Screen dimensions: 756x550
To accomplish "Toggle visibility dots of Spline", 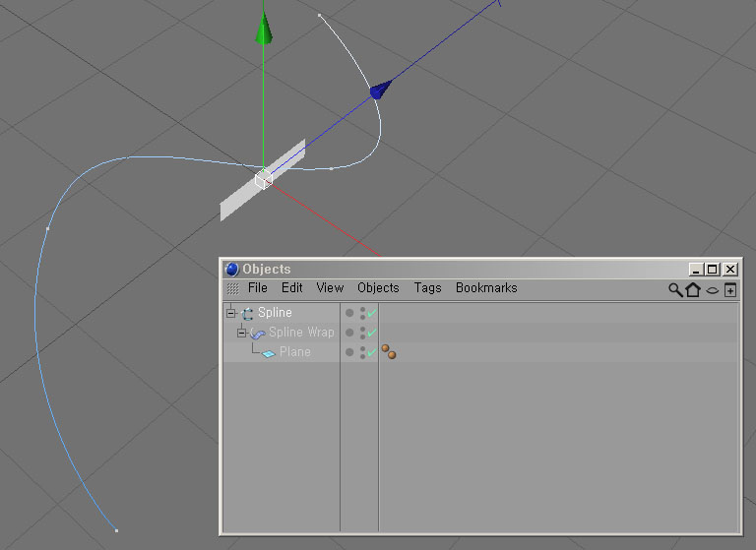I will [362, 313].
